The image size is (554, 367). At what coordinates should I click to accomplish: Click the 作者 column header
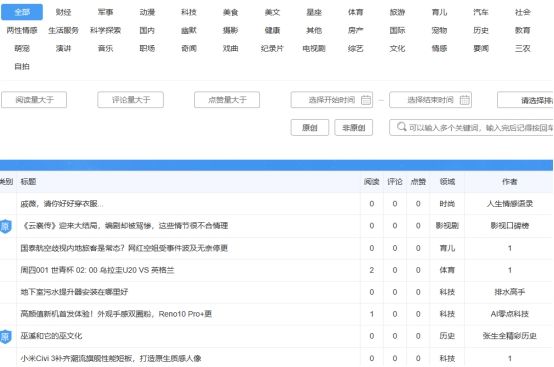pyautogui.click(x=509, y=182)
